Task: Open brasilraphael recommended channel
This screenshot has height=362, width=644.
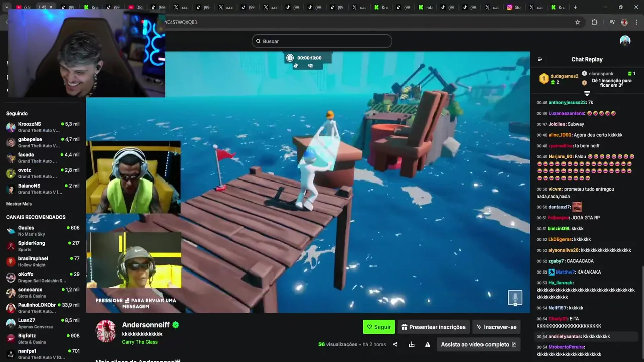Action: point(43,261)
